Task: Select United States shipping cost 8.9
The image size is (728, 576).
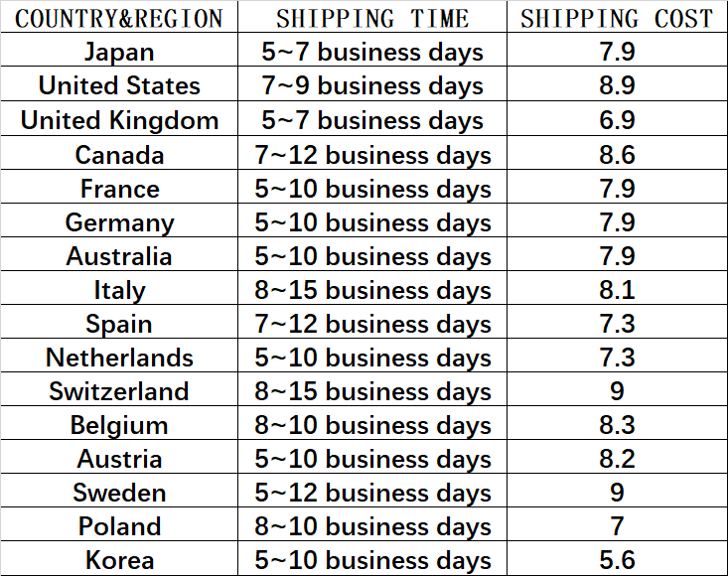Action: [x=617, y=86]
